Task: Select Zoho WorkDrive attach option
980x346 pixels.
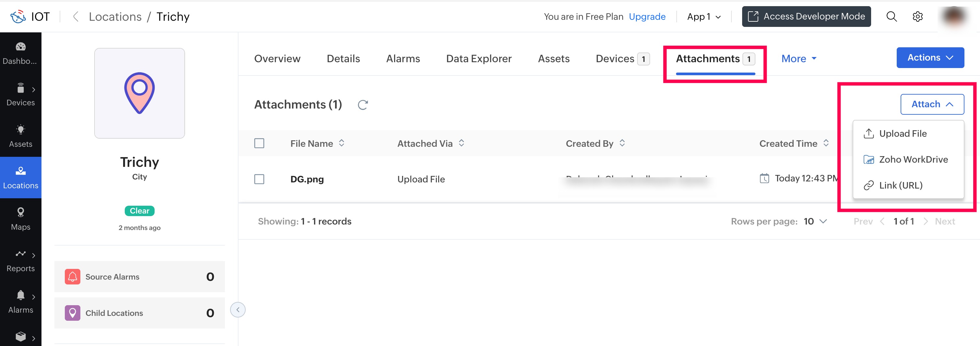Action: (913, 159)
